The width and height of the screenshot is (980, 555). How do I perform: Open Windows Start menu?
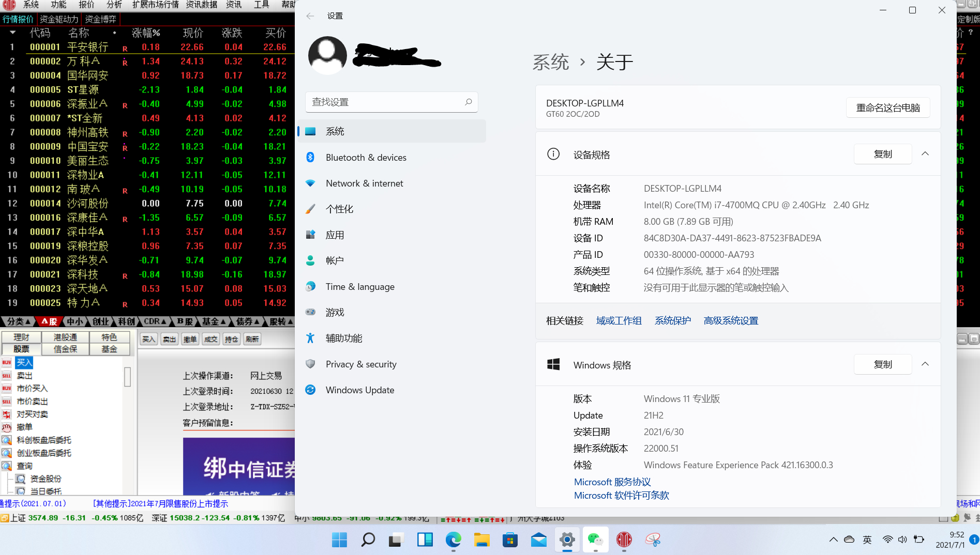[339, 540]
